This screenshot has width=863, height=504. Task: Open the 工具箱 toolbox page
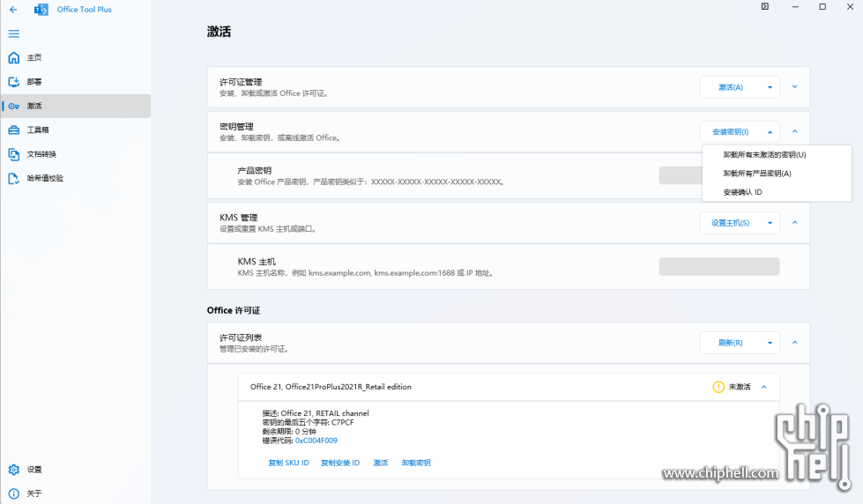(76, 130)
